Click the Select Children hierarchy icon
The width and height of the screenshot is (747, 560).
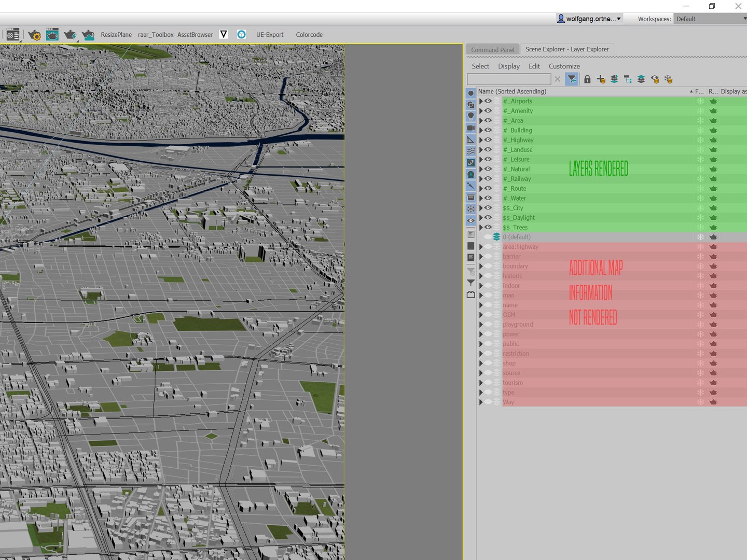point(628,79)
